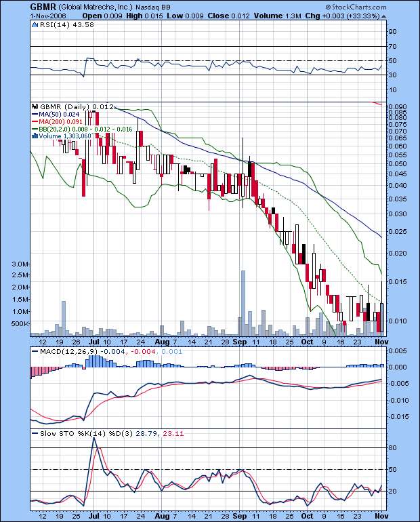
Task: Click the Aug label under the volume bars
Action: point(163,342)
